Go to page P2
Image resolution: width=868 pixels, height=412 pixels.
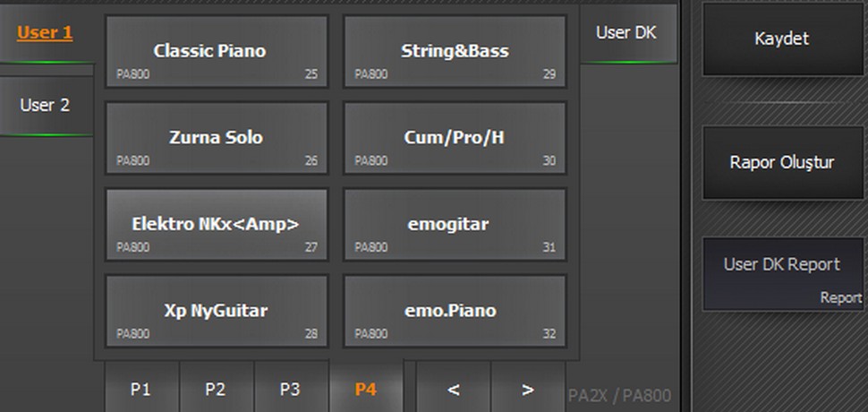pos(215,389)
